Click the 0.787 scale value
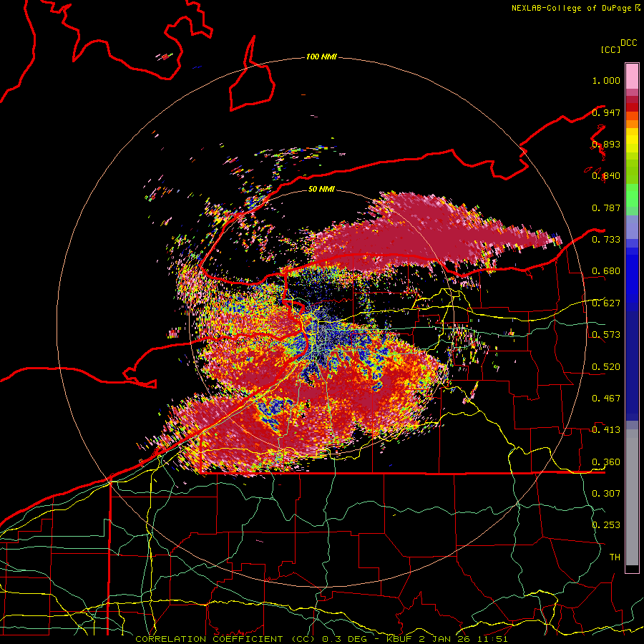 point(606,208)
